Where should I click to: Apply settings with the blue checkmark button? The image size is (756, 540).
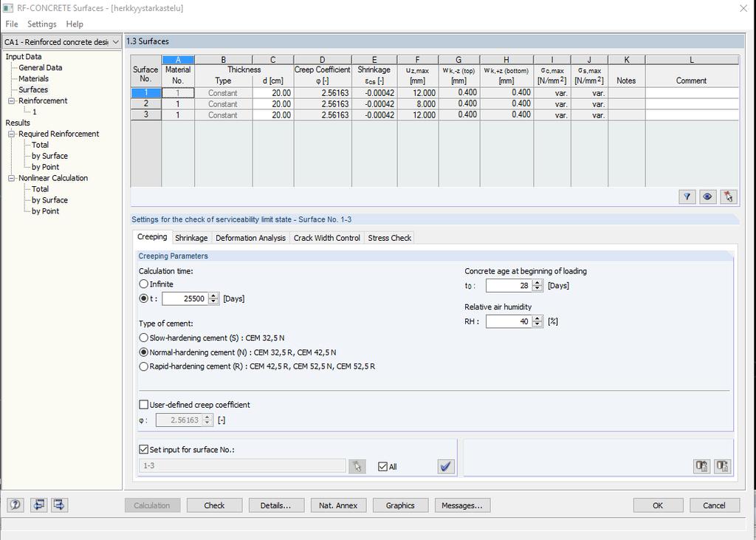[x=446, y=466]
